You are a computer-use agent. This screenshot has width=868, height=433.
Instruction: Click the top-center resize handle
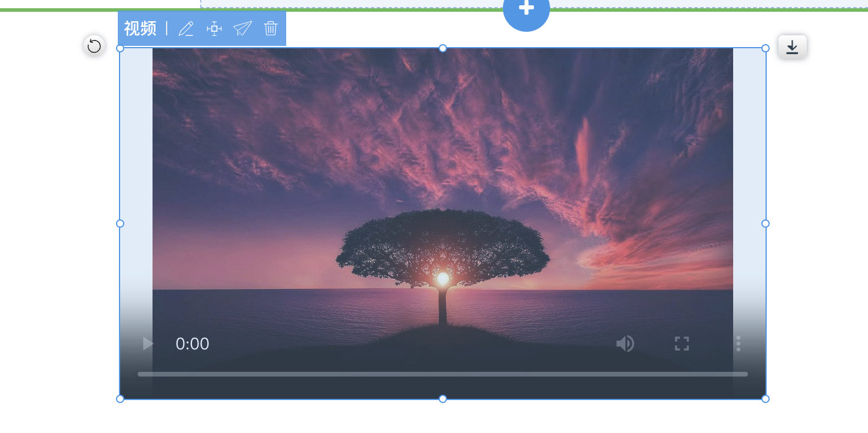point(443,48)
